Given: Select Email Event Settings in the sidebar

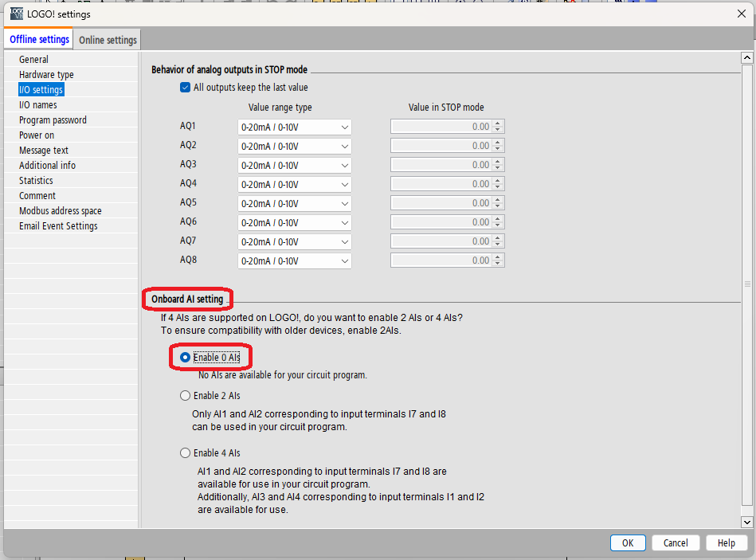Looking at the screenshot, I should coord(58,226).
